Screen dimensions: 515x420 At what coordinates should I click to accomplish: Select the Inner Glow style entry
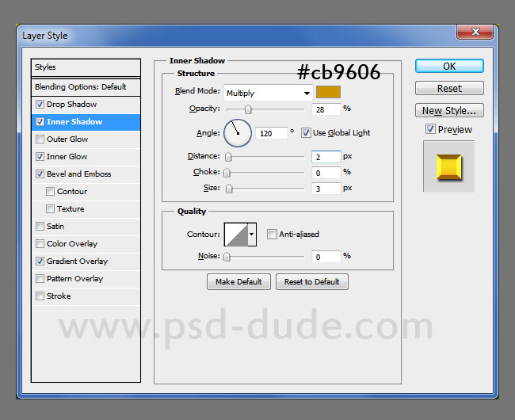(86, 157)
